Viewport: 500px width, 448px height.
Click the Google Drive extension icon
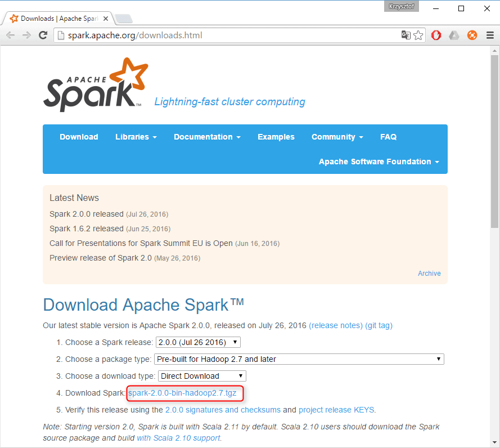pyautogui.click(x=454, y=35)
